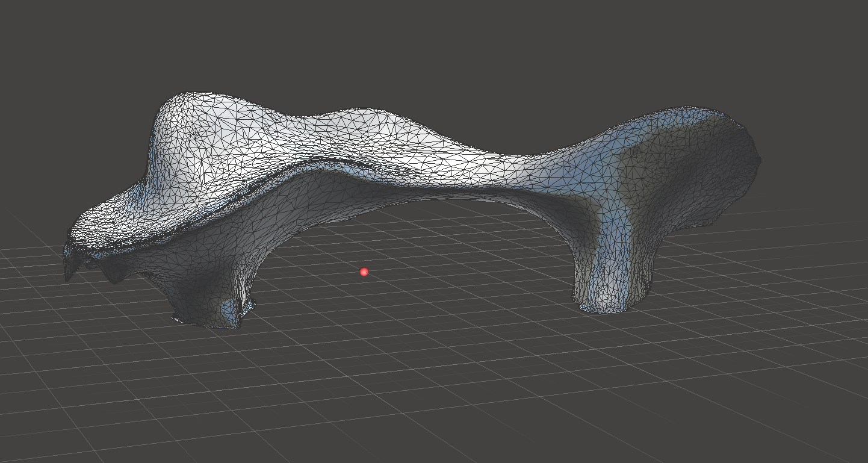The image size is (868, 463).
Task: Click the red sphere pivot marker
Action: (364, 272)
